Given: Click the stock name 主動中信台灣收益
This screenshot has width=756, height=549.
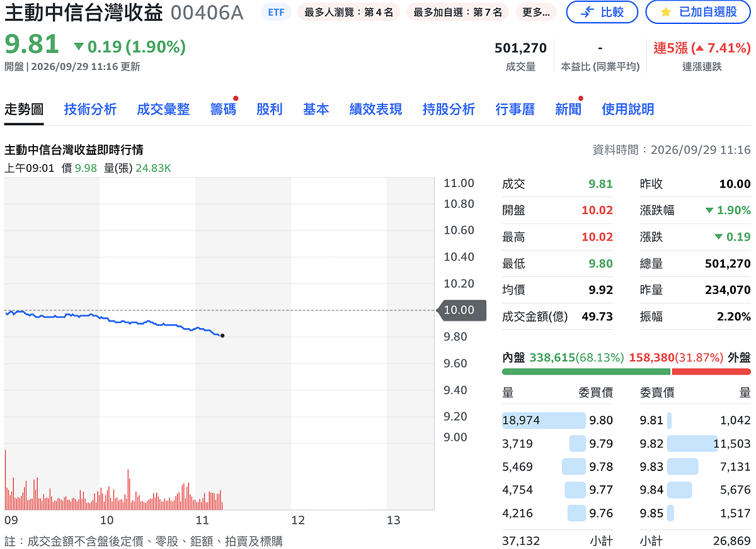Looking at the screenshot, I should [84, 12].
